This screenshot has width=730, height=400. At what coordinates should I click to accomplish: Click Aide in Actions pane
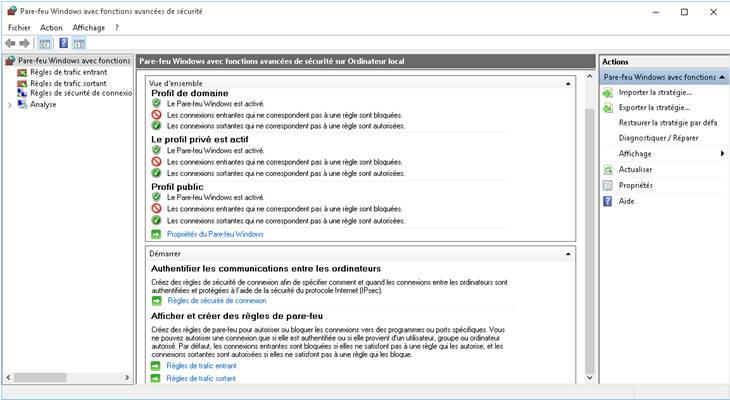[626, 201]
